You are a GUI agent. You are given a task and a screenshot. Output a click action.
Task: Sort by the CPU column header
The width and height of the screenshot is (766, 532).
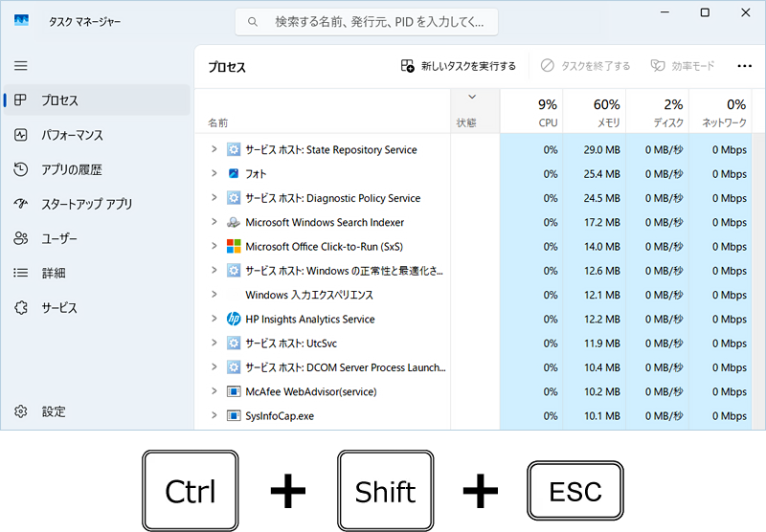click(531, 111)
